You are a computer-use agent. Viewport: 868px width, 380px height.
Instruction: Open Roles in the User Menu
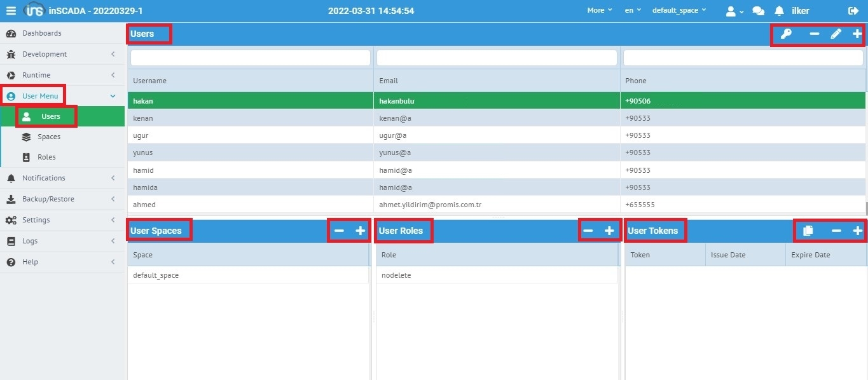click(46, 157)
